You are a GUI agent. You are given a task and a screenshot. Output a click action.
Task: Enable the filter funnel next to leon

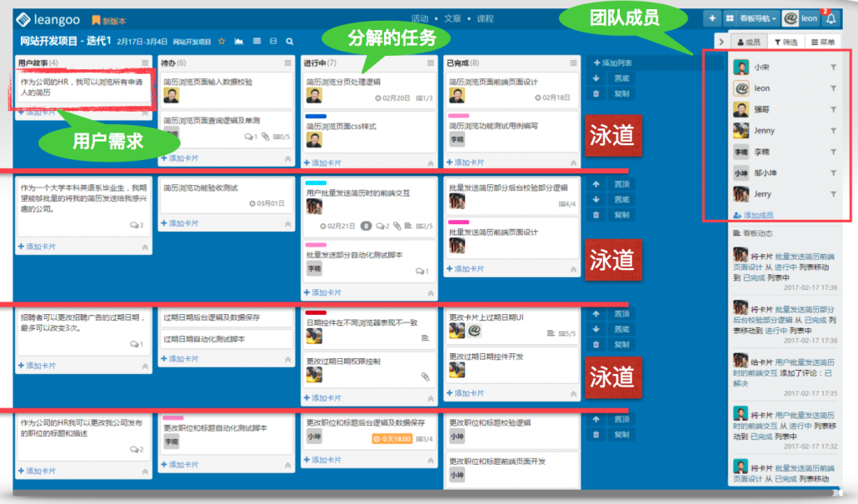coord(835,87)
